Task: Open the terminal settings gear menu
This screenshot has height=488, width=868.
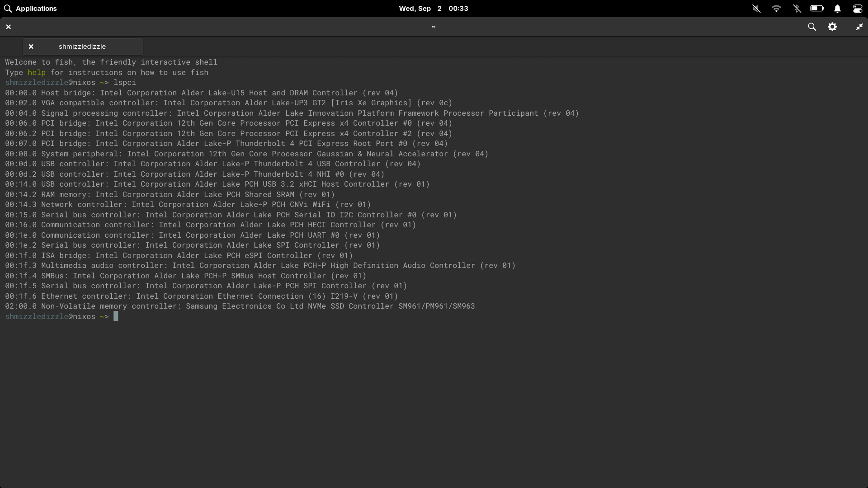Action: 832,27
